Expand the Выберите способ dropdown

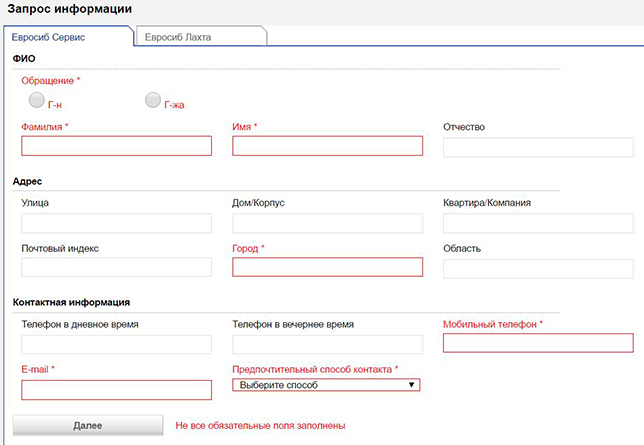tap(326, 385)
